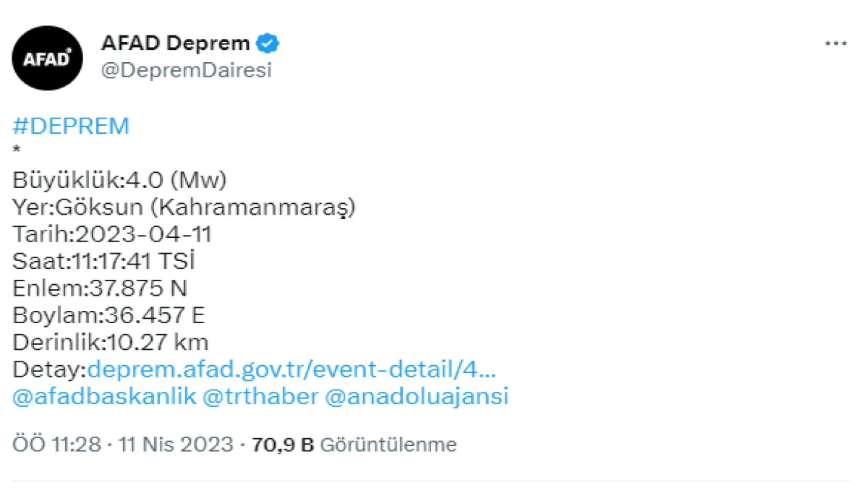Click the 70,9 B Görüntülenme view count
This screenshot has height=488, width=868.
tap(354, 444)
